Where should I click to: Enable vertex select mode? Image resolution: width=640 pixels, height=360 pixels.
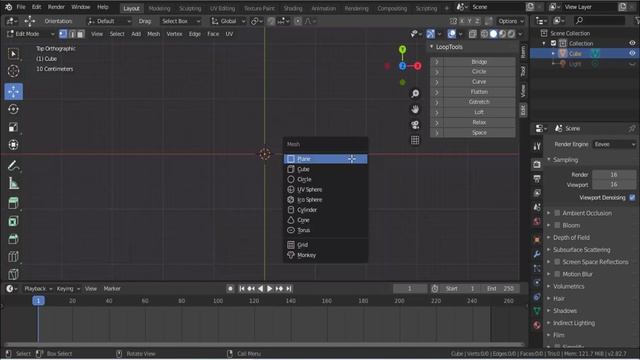coord(63,34)
